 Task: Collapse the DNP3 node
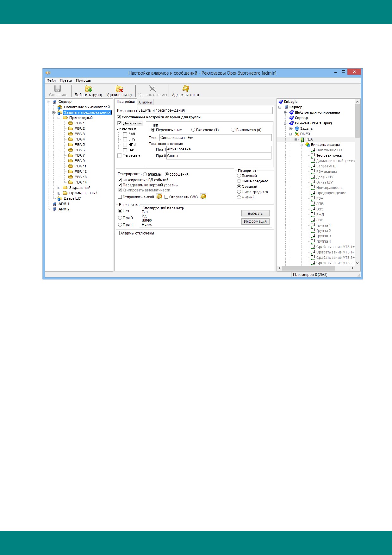tap(291, 134)
